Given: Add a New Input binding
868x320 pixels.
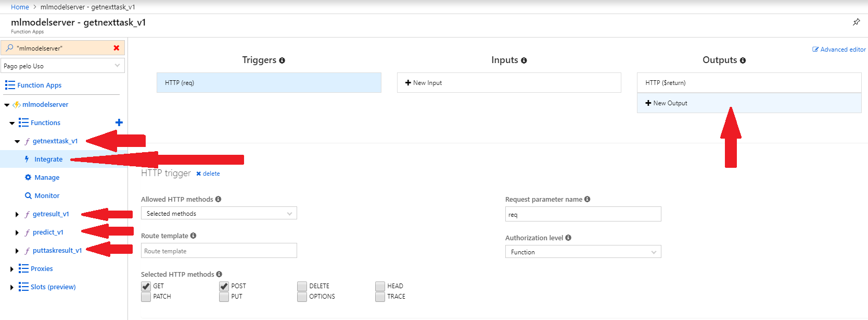Looking at the screenshot, I should (x=509, y=82).
